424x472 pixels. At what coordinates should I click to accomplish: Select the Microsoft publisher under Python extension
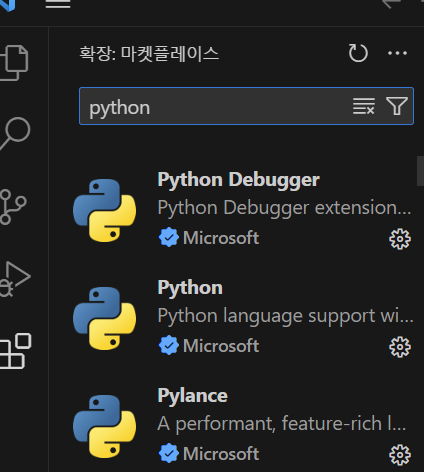(x=221, y=346)
